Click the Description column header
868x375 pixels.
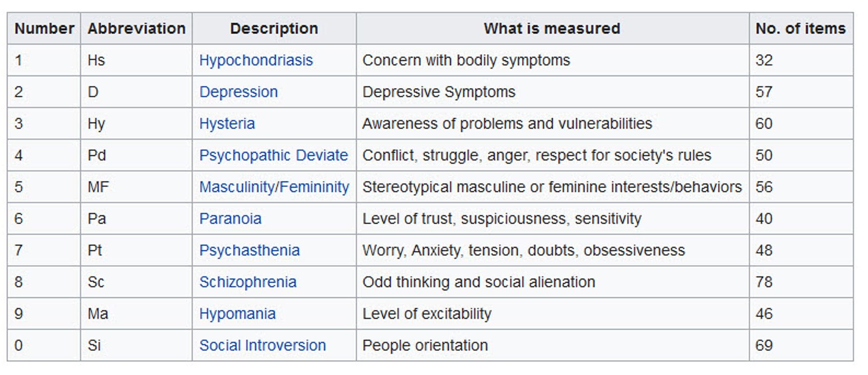pos(274,28)
